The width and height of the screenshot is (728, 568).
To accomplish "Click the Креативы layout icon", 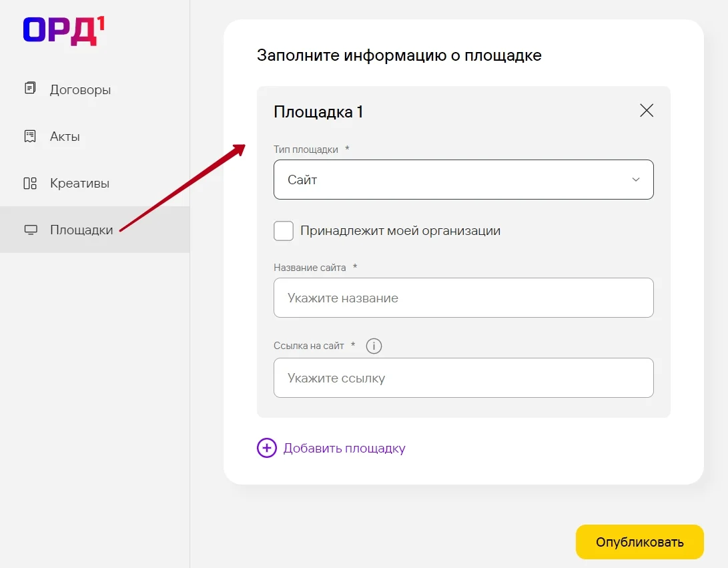I will (x=30, y=183).
